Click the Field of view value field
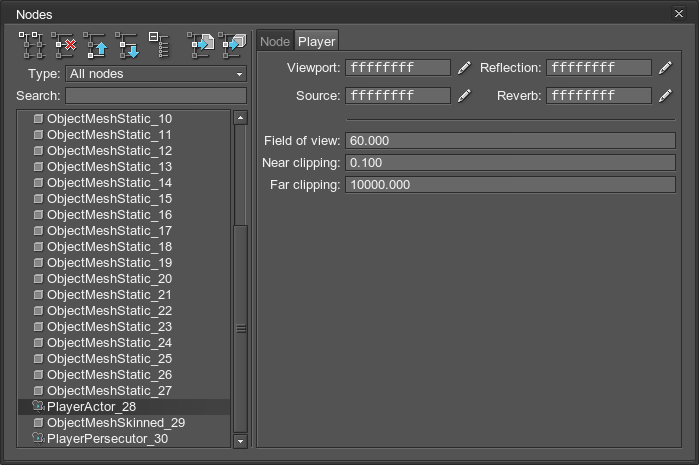Screen dimensions: 699x465 point(510,141)
